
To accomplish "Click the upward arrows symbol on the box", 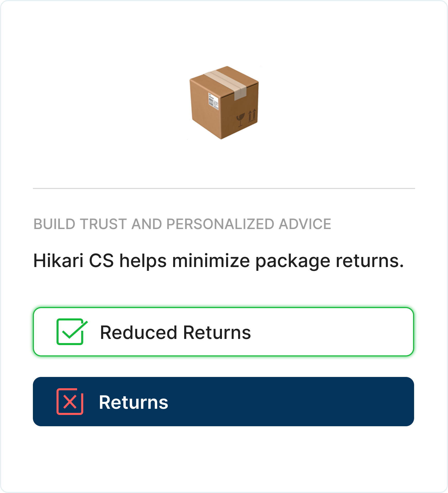I will tap(252, 115).
